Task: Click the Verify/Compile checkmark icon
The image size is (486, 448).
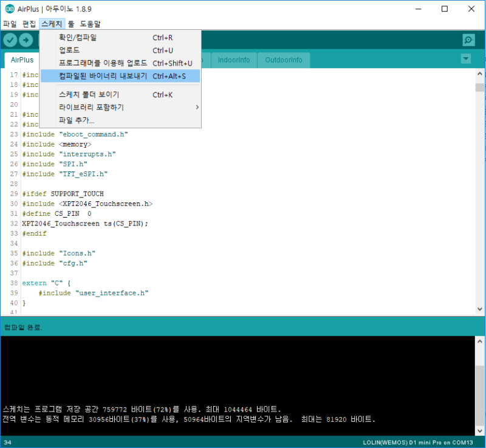Action: click(x=10, y=39)
